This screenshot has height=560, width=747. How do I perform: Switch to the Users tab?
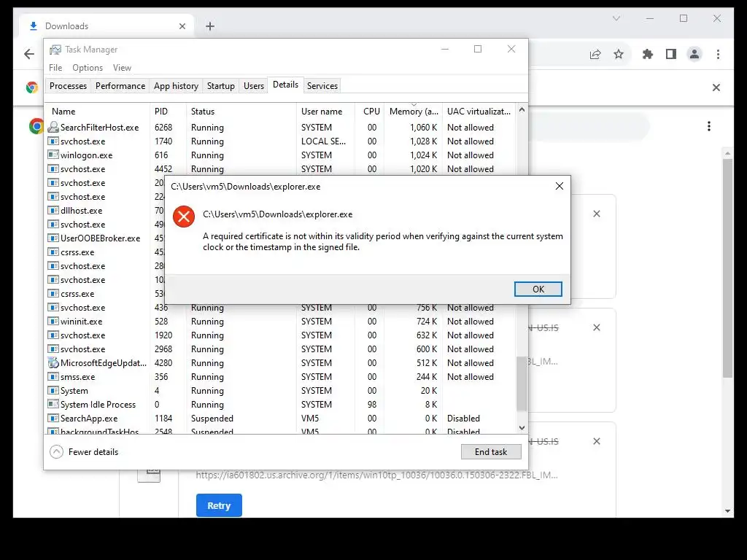click(x=253, y=86)
